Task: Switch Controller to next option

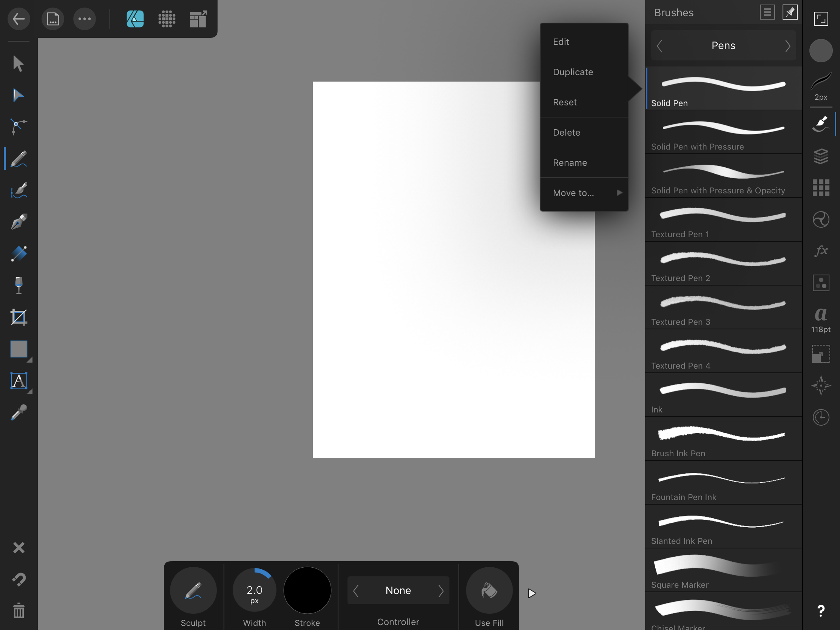Action: pyautogui.click(x=441, y=591)
